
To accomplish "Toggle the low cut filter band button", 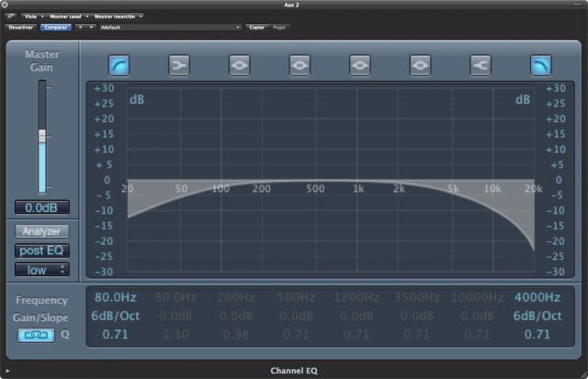I will (x=119, y=65).
